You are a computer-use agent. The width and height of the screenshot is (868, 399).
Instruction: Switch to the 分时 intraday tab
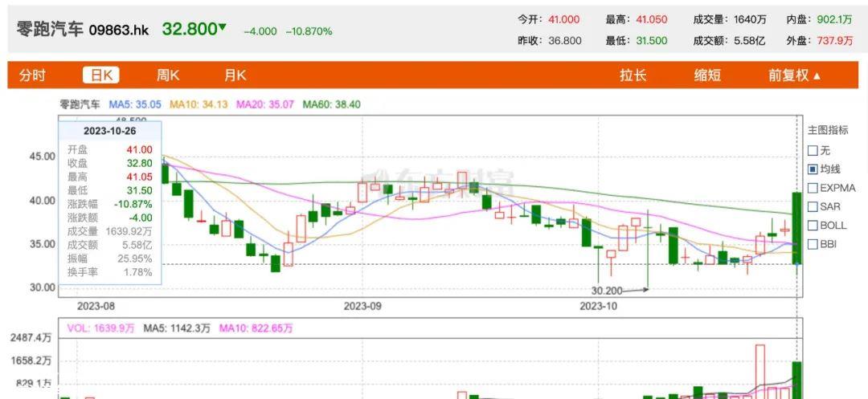32,75
